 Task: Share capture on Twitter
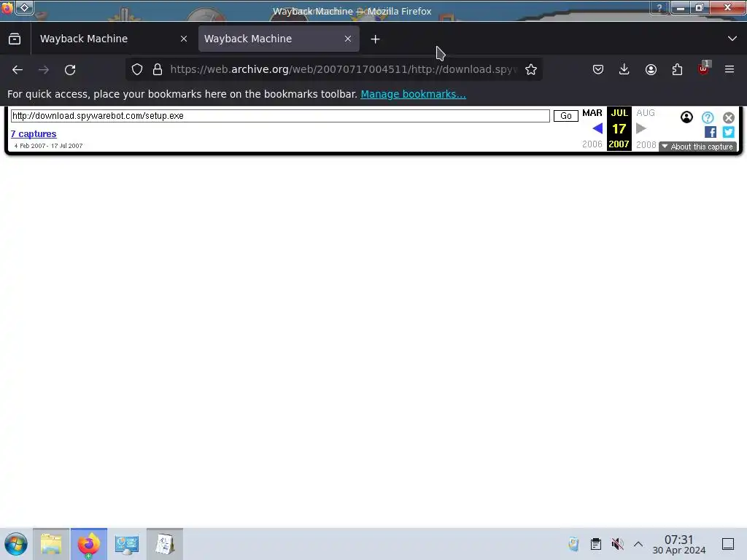(729, 132)
